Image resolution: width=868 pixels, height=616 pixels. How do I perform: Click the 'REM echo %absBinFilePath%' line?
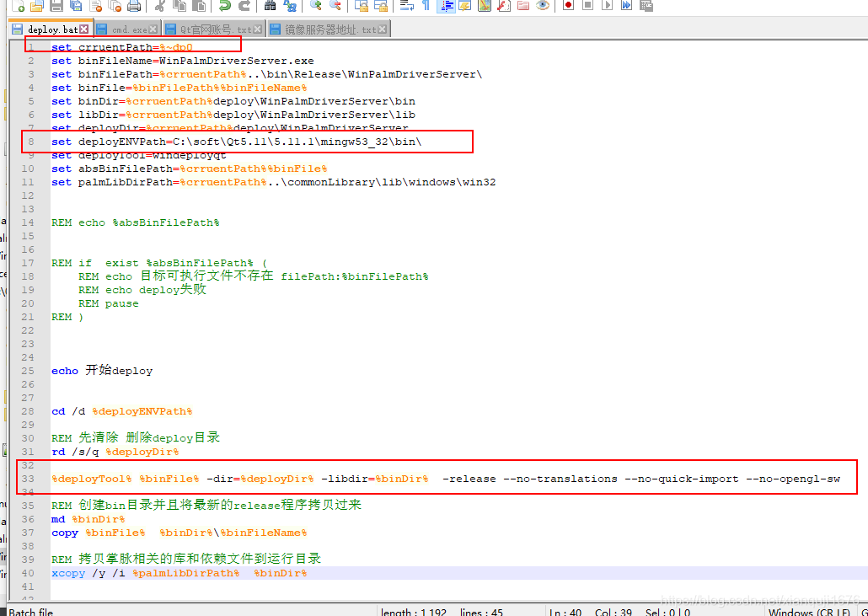click(x=136, y=222)
